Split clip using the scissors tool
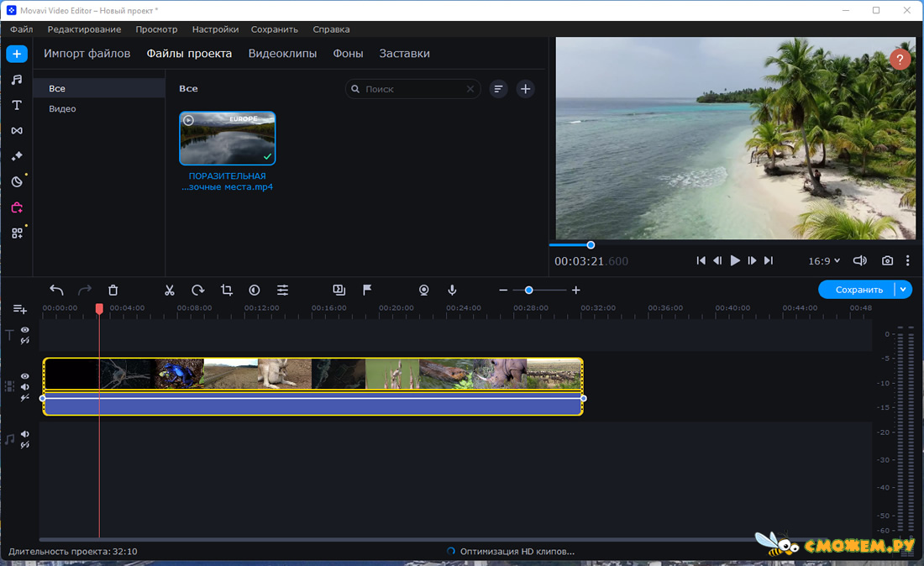The image size is (924, 566). point(170,290)
